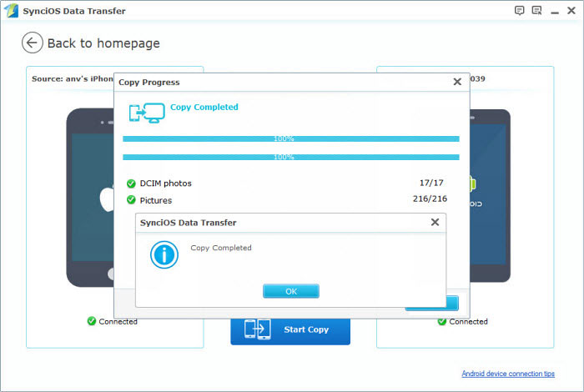Image resolution: width=584 pixels, height=392 pixels.
Task: Click the Copy Progress window title
Action: tap(149, 83)
